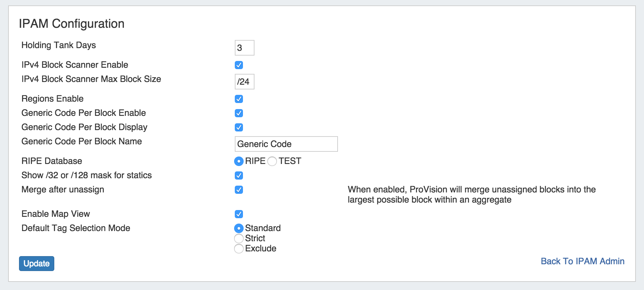
Task: Open the Back To IPAM Admin link
Action: coord(582,261)
